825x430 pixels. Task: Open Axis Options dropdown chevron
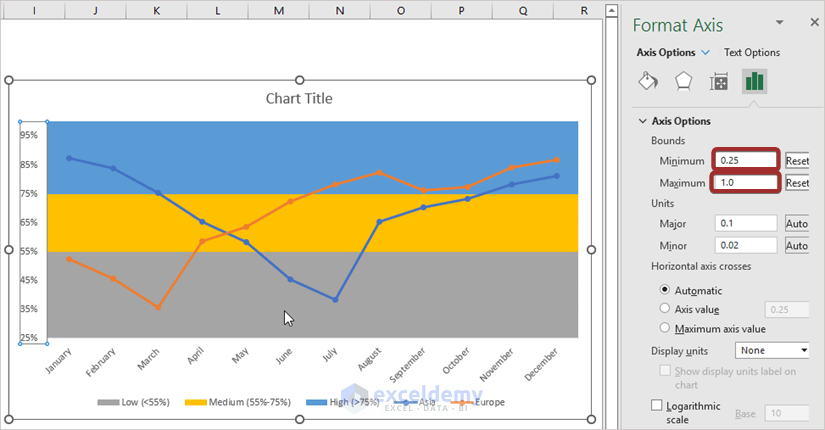(x=706, y=53)
